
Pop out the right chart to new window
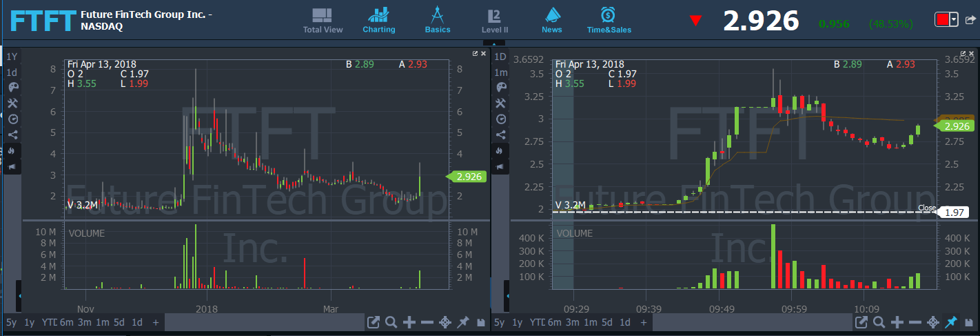(861, 322)
